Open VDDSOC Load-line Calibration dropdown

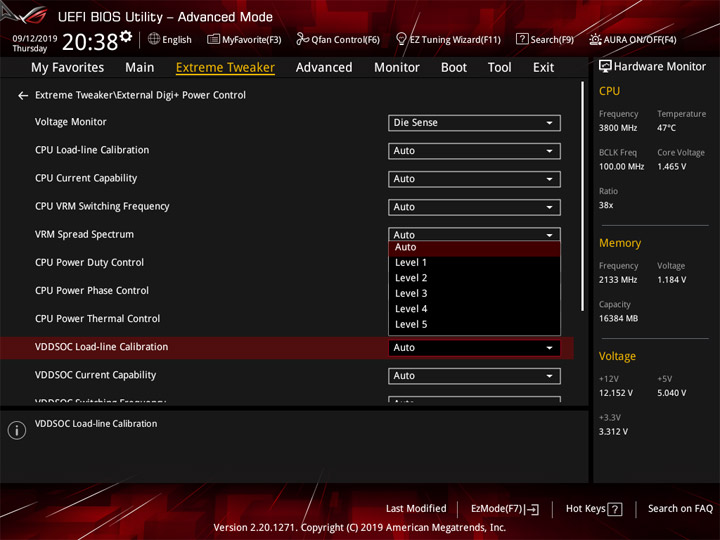[474, 348]
